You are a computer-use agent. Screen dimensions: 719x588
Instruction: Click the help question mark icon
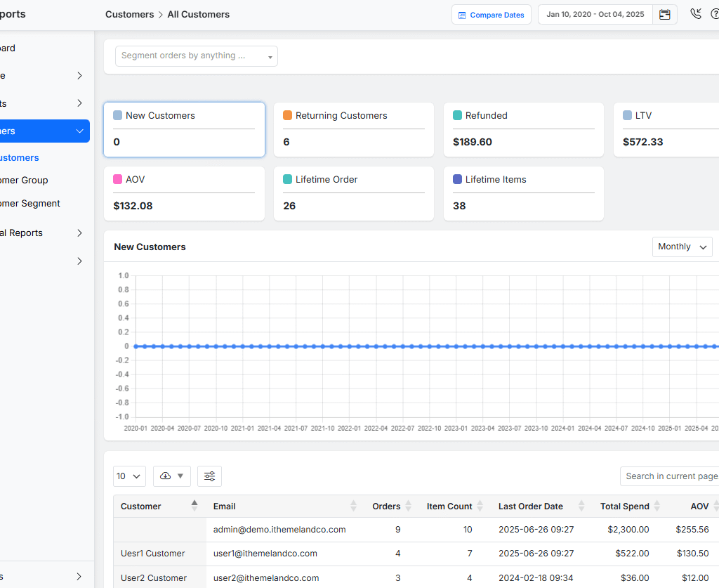[714, 14]
